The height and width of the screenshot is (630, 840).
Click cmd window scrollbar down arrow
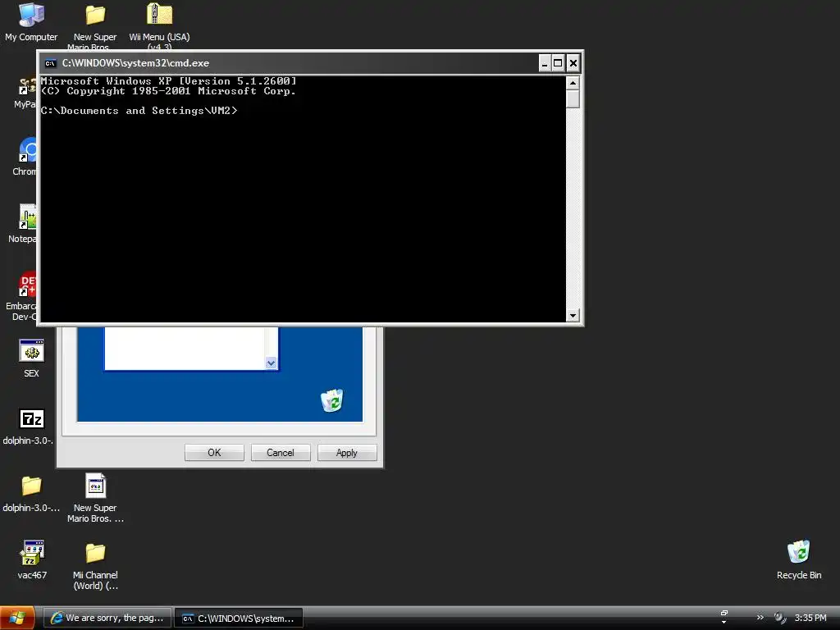tap(573, 316)
